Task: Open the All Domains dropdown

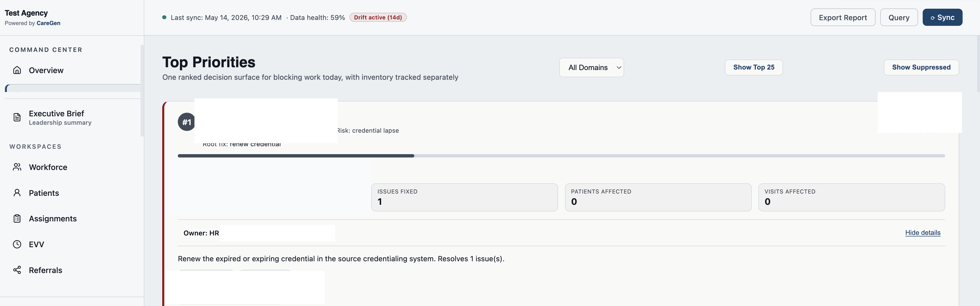Action: (591, 67)
